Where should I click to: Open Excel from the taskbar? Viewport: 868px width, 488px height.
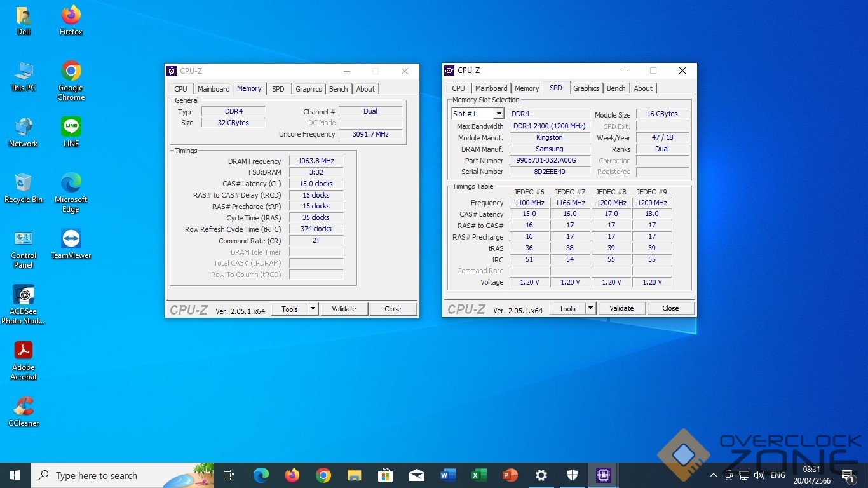pyautogui.click(x=478, y=475)
